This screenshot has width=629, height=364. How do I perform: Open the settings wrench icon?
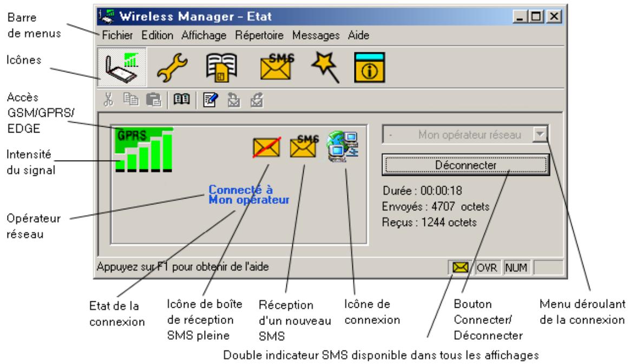pyautogui.click(x=172, y=68)
